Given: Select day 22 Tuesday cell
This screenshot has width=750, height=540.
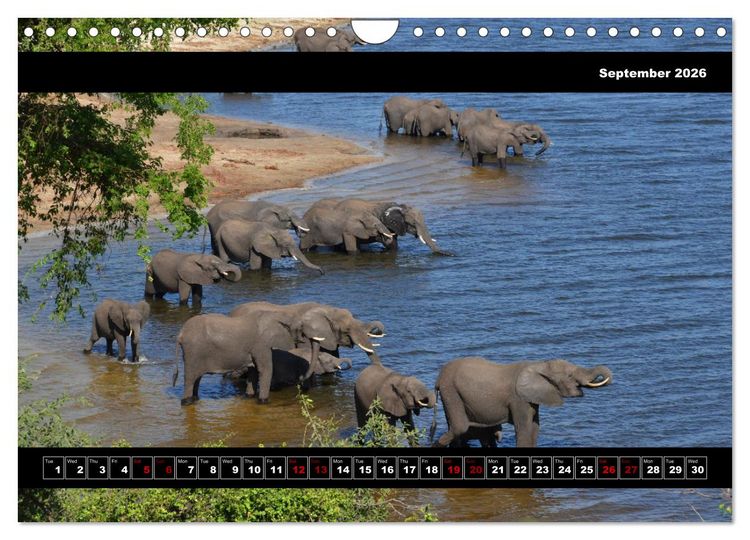Looking at the screenshot, I should (519, 468).
